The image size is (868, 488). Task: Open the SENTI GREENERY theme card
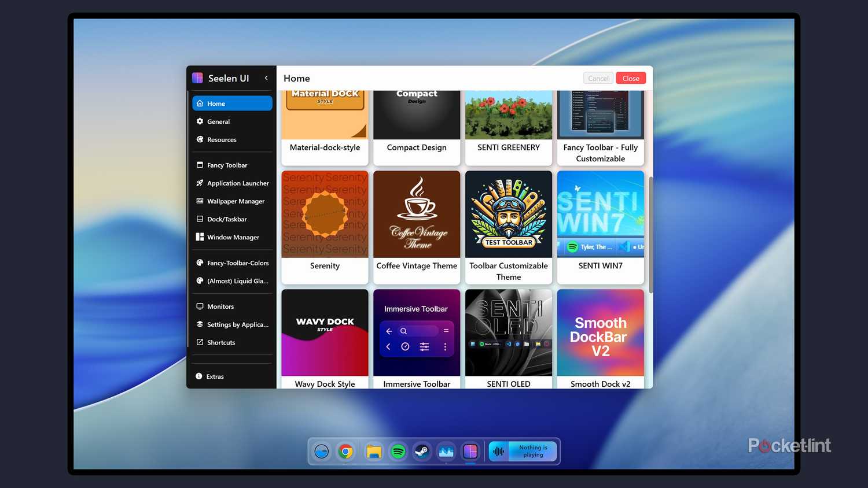point(509,128)
